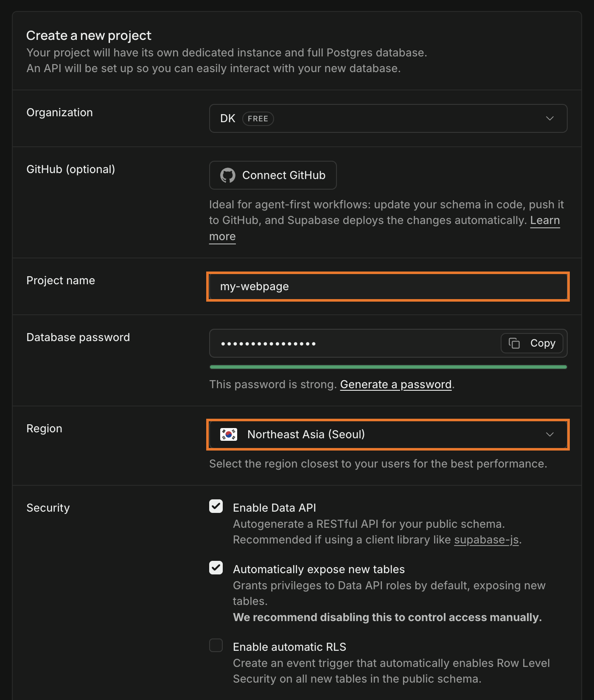Click the Region label
Viewport: 594px width, 700px height.
(44, 428)
